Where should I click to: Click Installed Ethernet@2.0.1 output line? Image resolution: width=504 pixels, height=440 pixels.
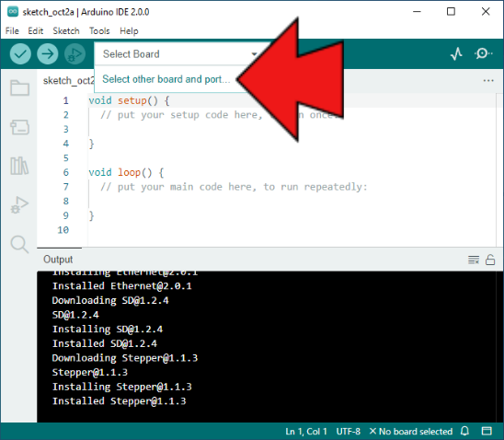click(121, 286)
